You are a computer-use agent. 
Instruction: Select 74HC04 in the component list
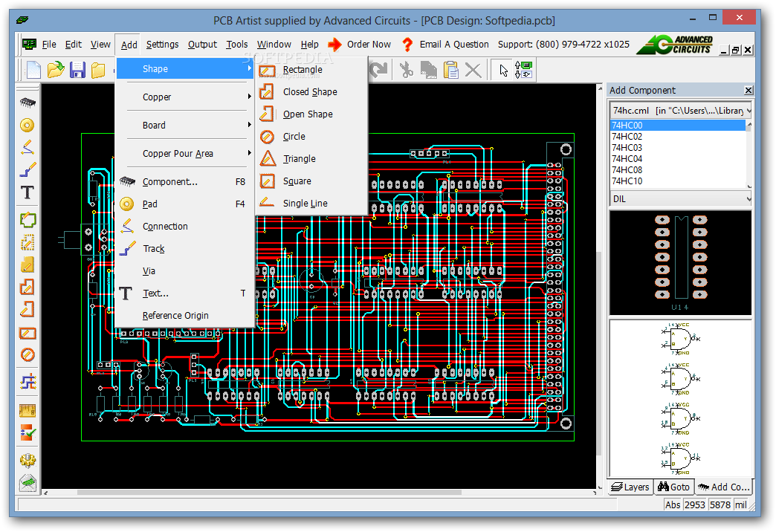(678, 158)
